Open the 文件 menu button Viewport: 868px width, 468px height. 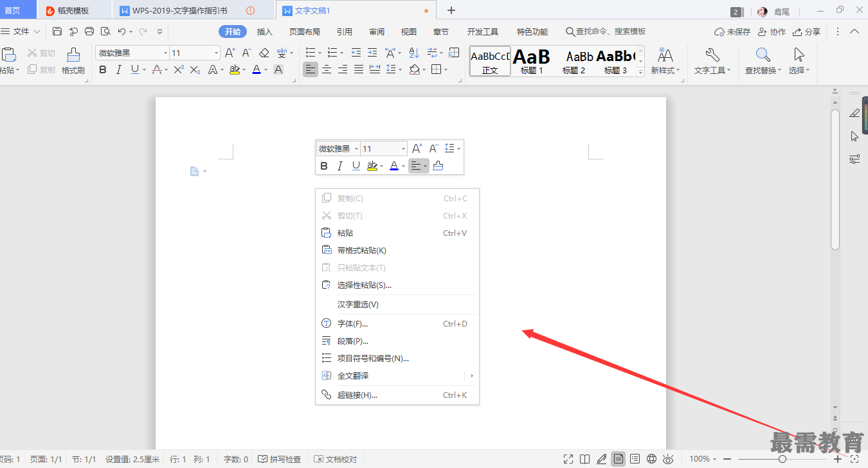(x=21, y=32)
